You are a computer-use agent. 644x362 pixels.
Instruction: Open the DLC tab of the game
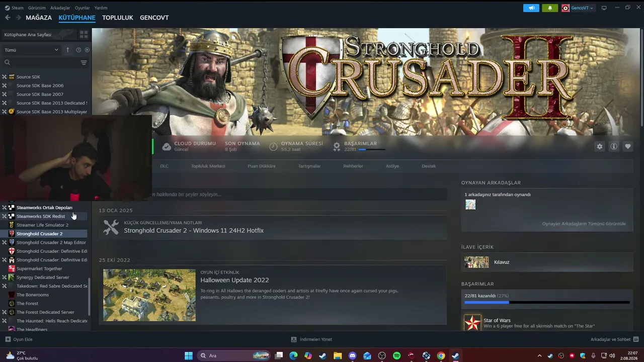coord(164,166)
